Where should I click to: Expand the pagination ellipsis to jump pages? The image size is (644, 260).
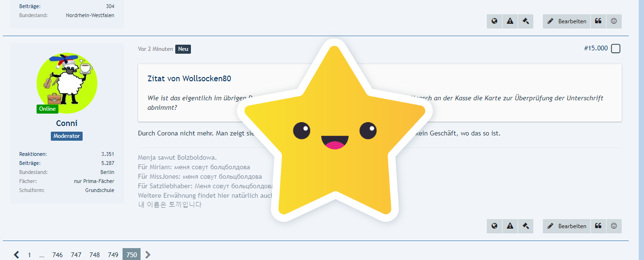42,255
